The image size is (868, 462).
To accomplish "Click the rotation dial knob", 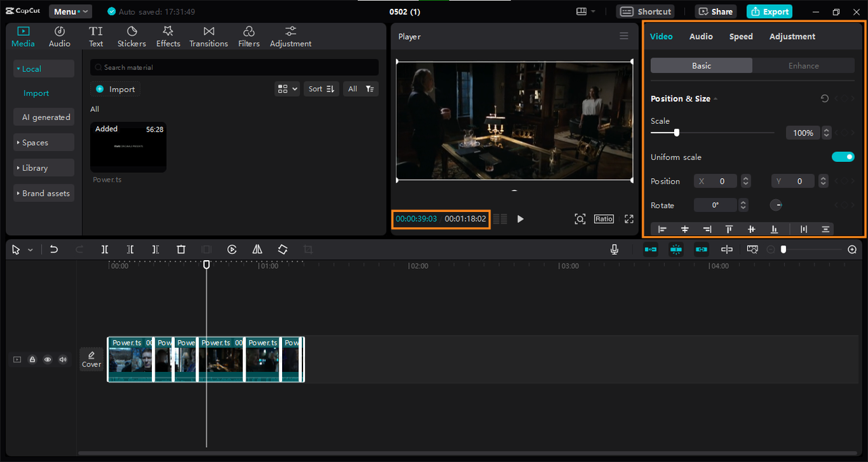I will click(x=776, y=205).
